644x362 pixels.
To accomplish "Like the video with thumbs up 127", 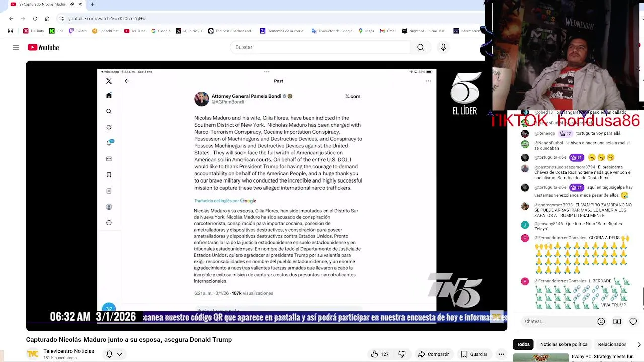I will point(380,354).
